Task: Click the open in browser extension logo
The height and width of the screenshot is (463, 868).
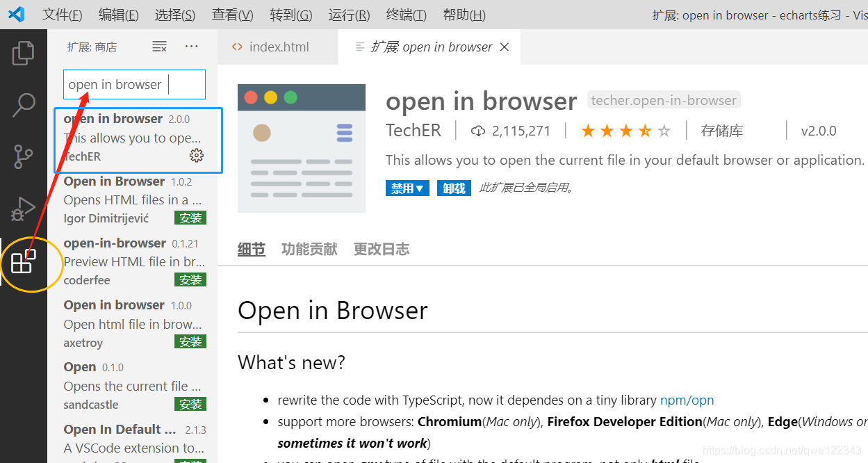Action: [x=302, y=148]
